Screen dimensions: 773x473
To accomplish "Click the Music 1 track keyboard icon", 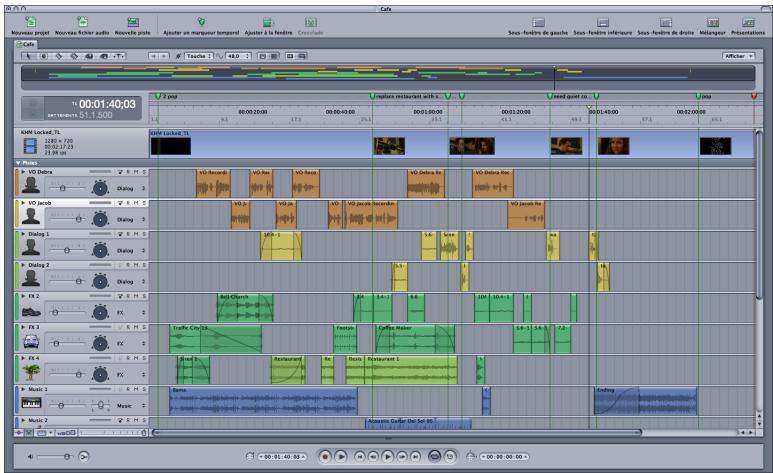I will 31,403.
